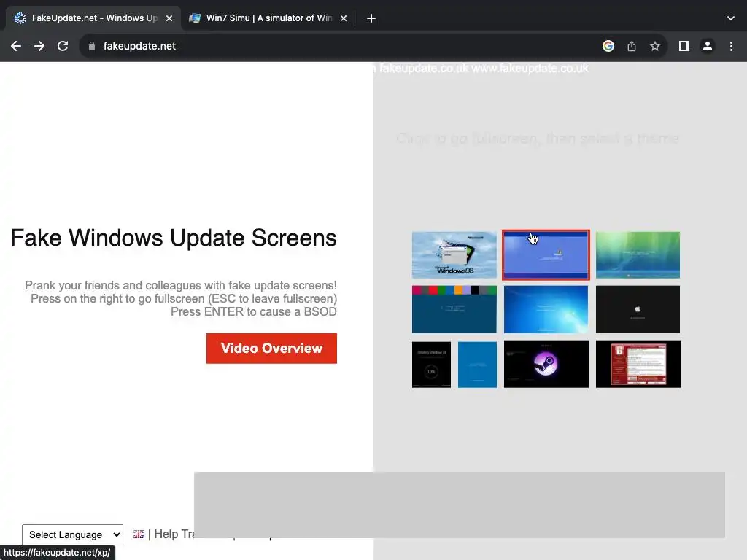Select the red ransomware theme thumbnail
The width and height of the screenshot is (747, 560).
(638, 364)
